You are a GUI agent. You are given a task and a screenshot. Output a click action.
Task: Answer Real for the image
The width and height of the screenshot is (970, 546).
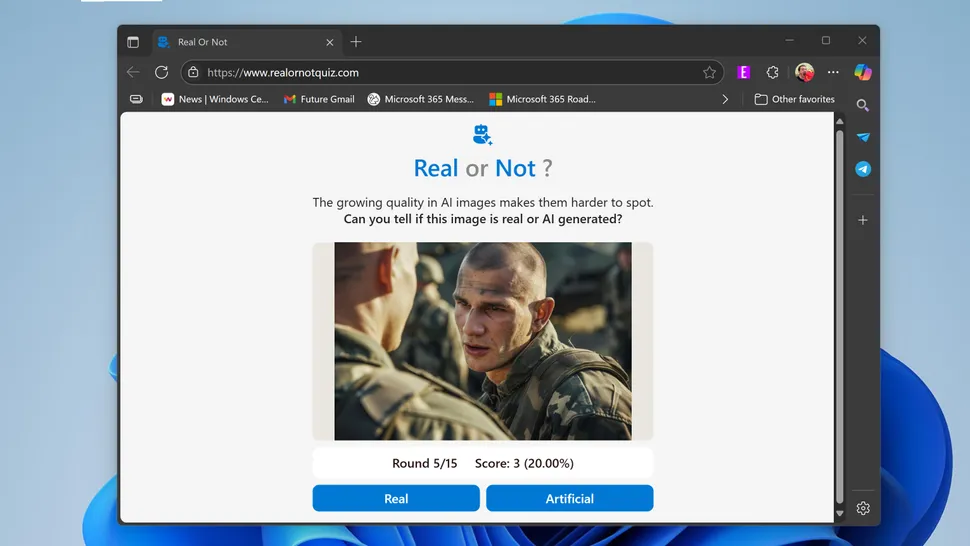point(396,498)
